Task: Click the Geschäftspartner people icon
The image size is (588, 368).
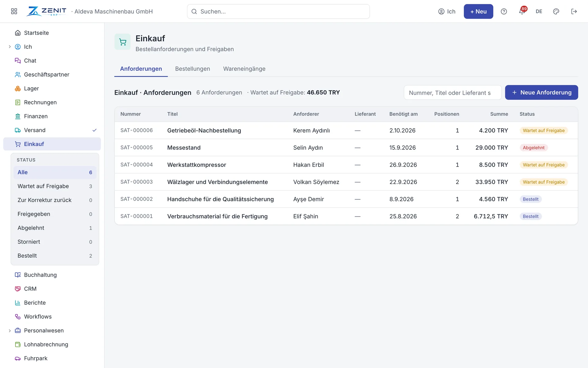Action: point(18,75)
